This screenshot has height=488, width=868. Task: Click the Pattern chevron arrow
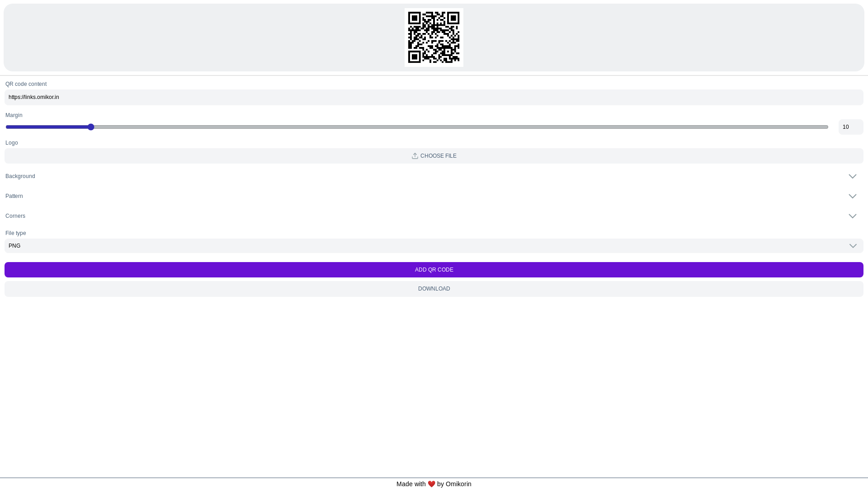(853, 196)
